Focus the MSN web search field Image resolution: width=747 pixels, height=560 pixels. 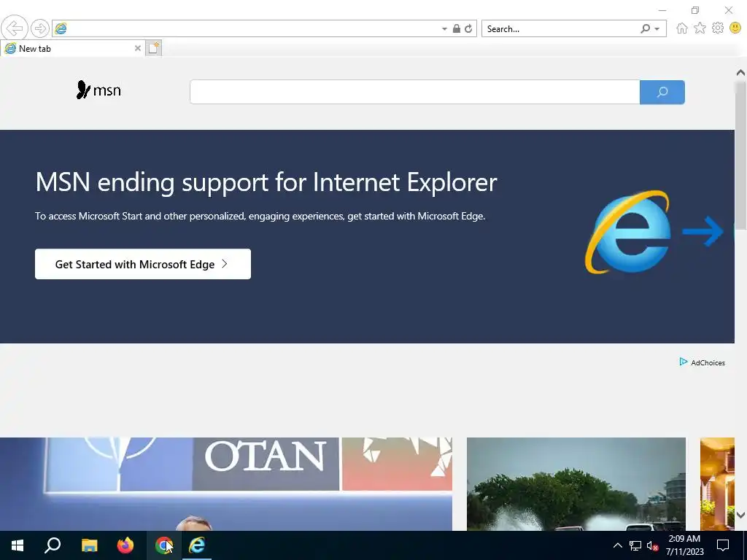(x=414, y=92)
